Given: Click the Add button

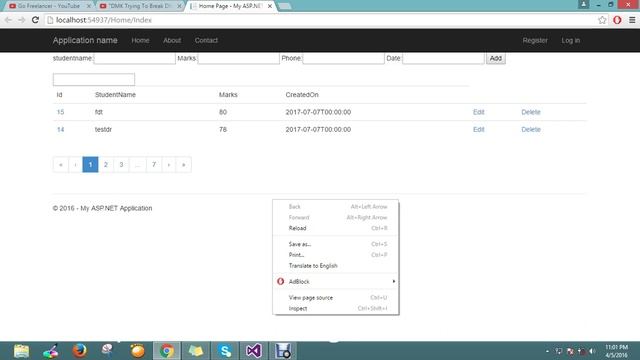Looking at the screenshot, I should (496, 58).
